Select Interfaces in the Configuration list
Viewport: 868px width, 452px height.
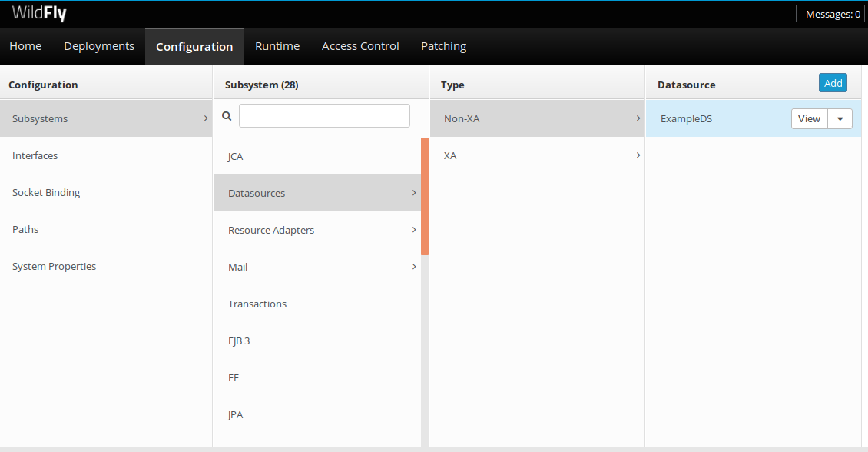[x=35, y=155]
